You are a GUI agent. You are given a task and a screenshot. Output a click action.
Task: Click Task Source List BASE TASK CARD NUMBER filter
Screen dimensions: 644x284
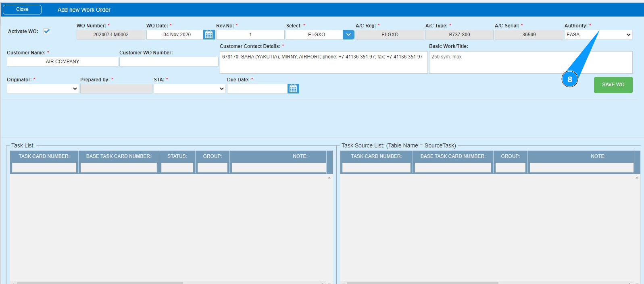point(453,168)
